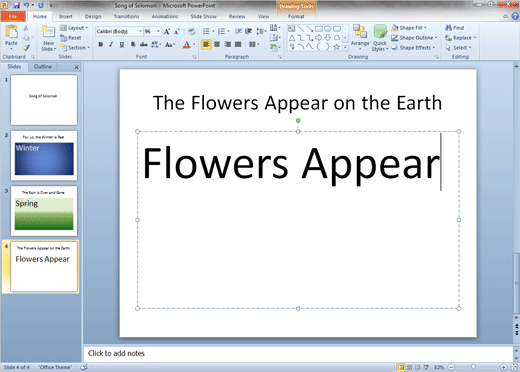Toggle Italic formatting

111,44
